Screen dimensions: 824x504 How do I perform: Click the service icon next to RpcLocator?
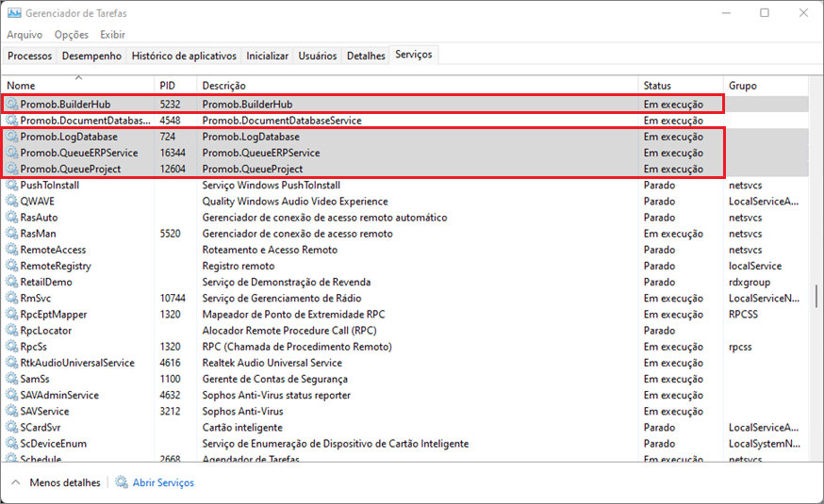11,331
